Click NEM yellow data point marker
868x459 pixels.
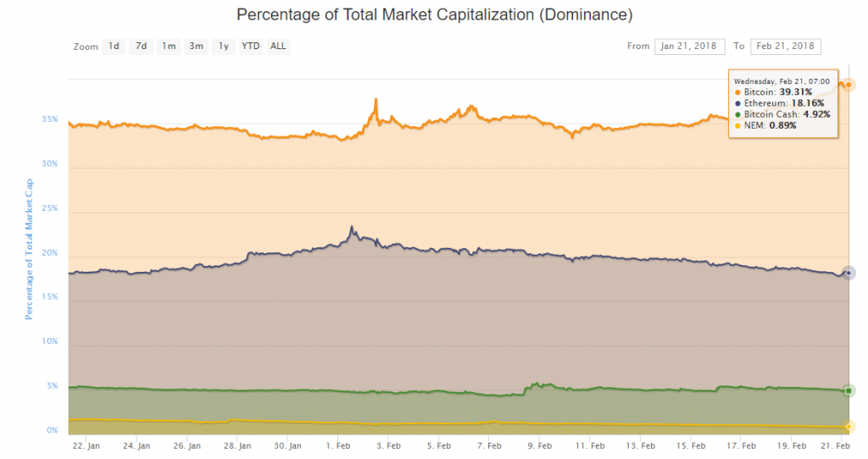(x=849, y=426)
